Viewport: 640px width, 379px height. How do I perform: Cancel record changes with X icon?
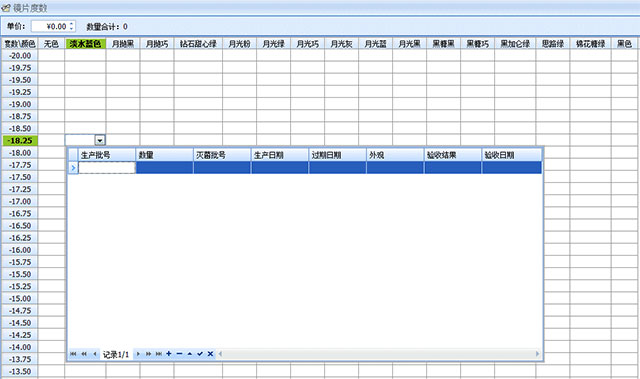pyautogui.click(x=210, y=354)
